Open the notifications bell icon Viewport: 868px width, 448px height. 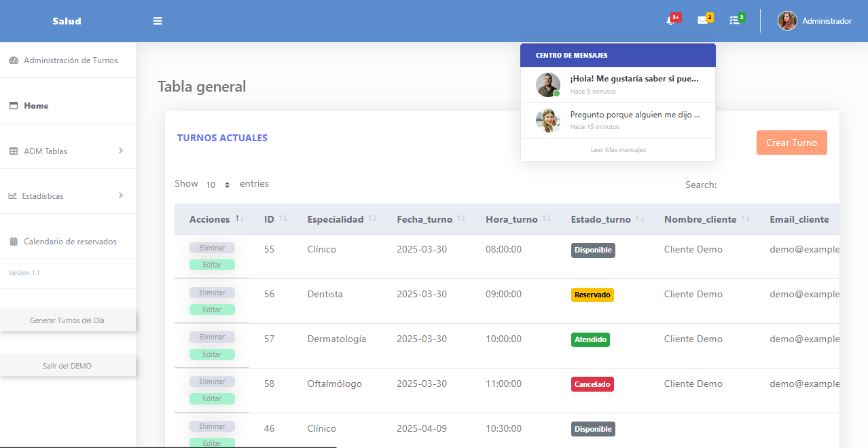[671, 21]
